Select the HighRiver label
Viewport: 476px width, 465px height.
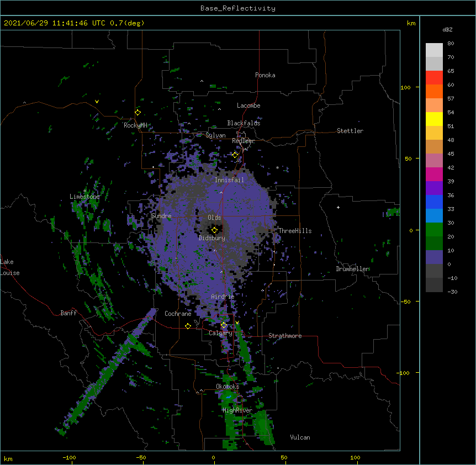point(237,410)
